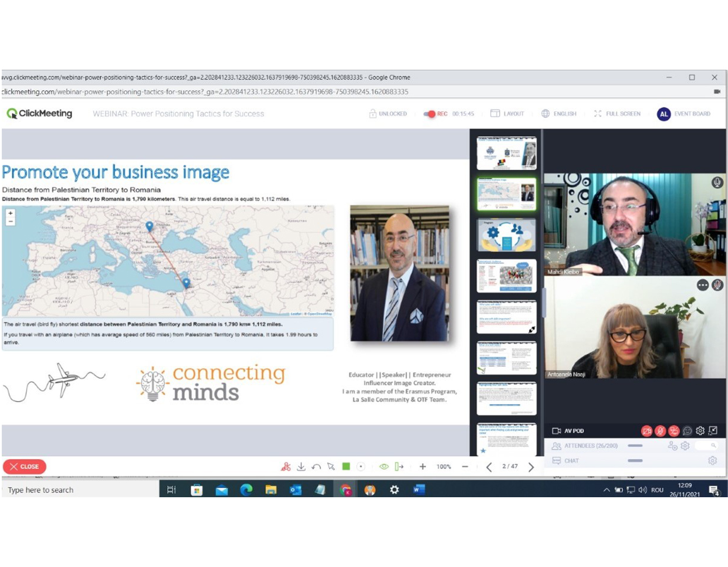Image resolution: width=728 pixels, height=567 pixels.
Task: Click the emoji status icon in AV pod
Action: (x=687, y=431)
